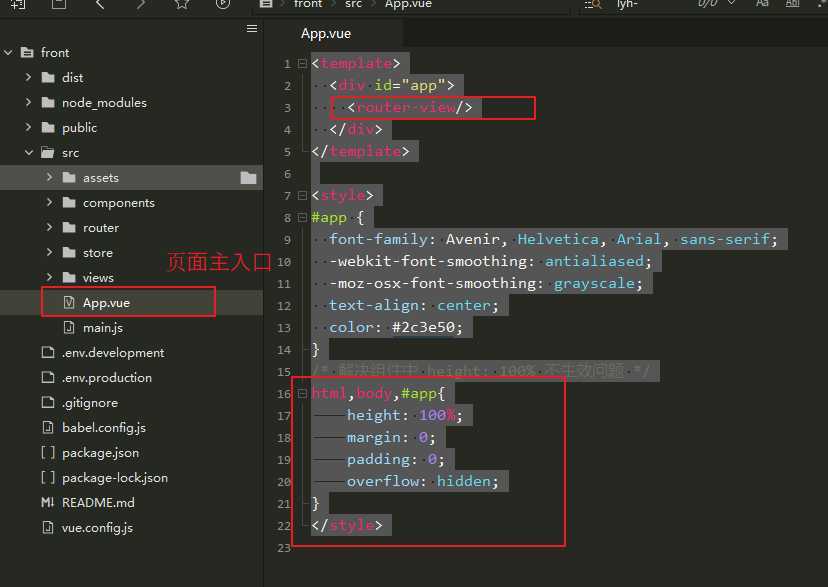Open App.vue in the file tree
Image resolution: width=828 pixels, height=587 pixels.
106,303
